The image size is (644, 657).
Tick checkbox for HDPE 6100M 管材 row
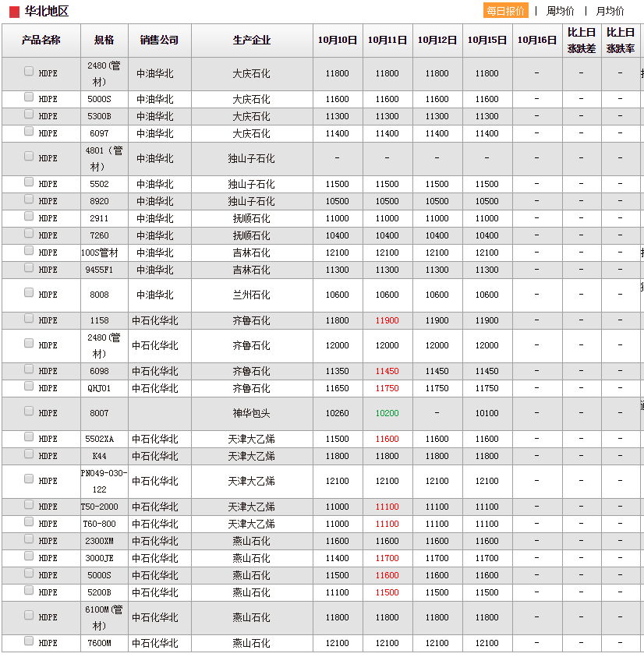coord(29,615)
